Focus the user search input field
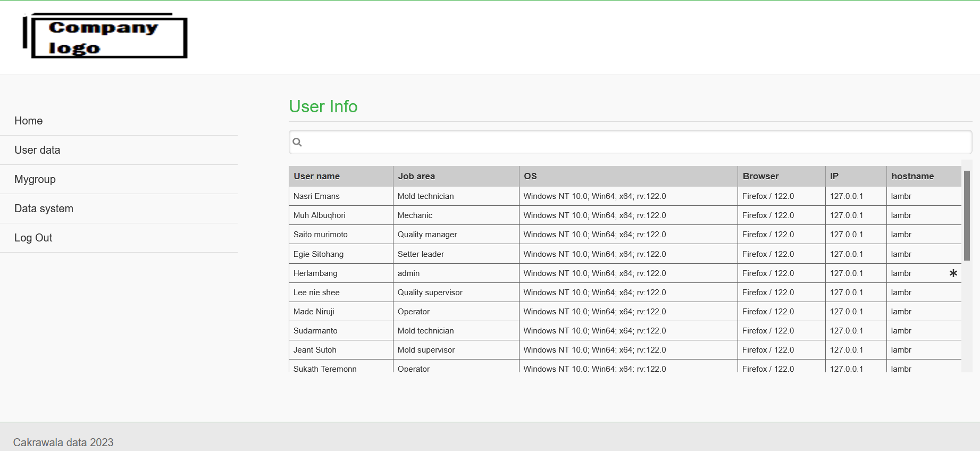 [633, 142]
